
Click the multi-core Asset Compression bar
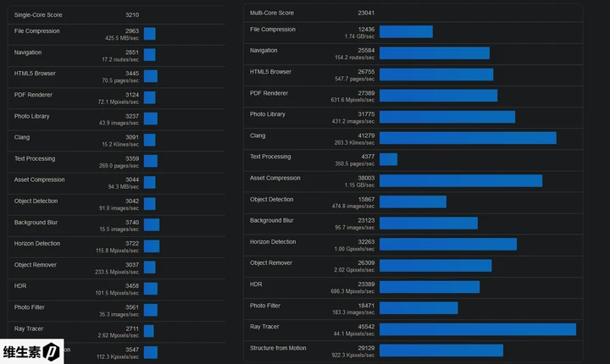[x=460, y=180]
